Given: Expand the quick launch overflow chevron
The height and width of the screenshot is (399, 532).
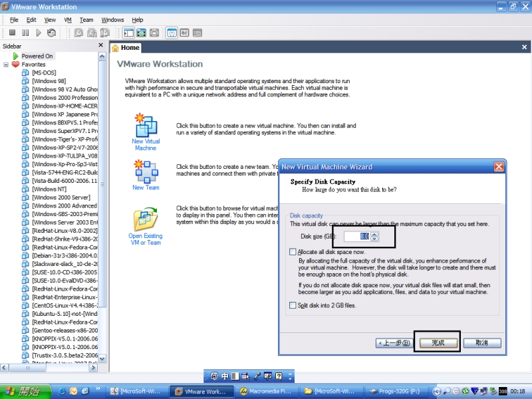Looking at the screenshot, I should [x=98, y=389].
